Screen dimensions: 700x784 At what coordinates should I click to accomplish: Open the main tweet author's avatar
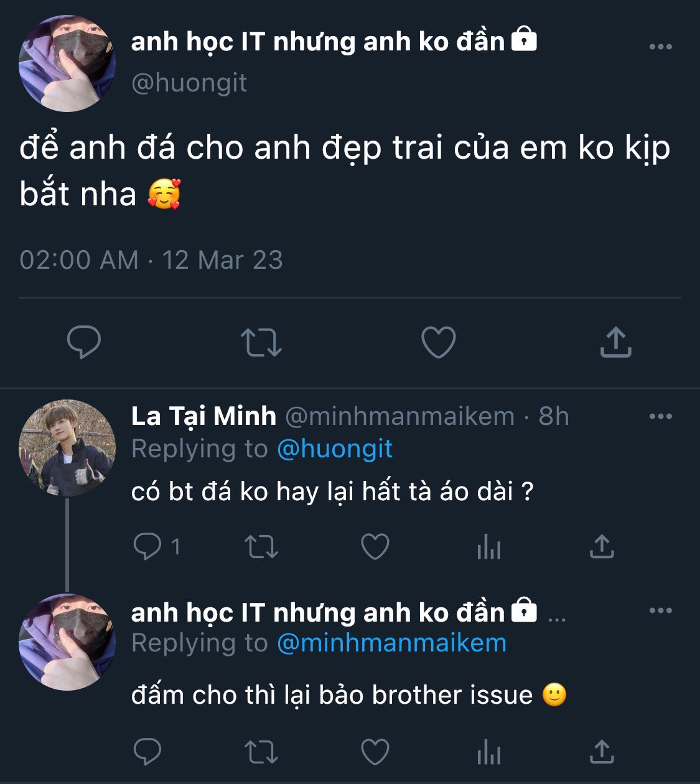[x=67, y=63]
